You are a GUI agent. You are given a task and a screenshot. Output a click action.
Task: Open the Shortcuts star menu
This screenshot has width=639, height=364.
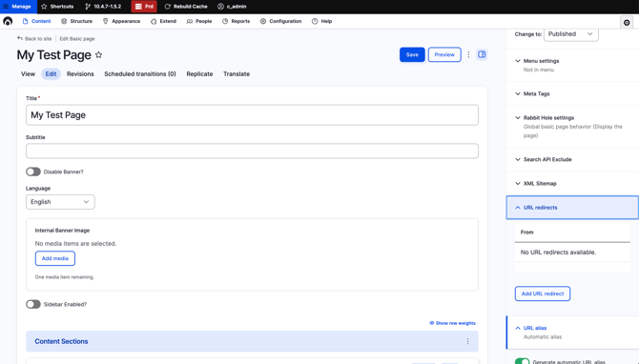pos(57,7)
